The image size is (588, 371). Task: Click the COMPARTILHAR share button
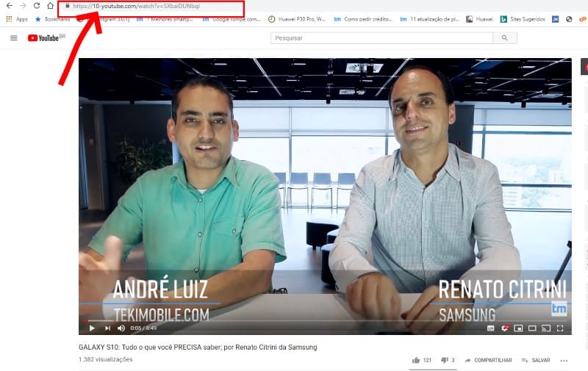(488, 360)
